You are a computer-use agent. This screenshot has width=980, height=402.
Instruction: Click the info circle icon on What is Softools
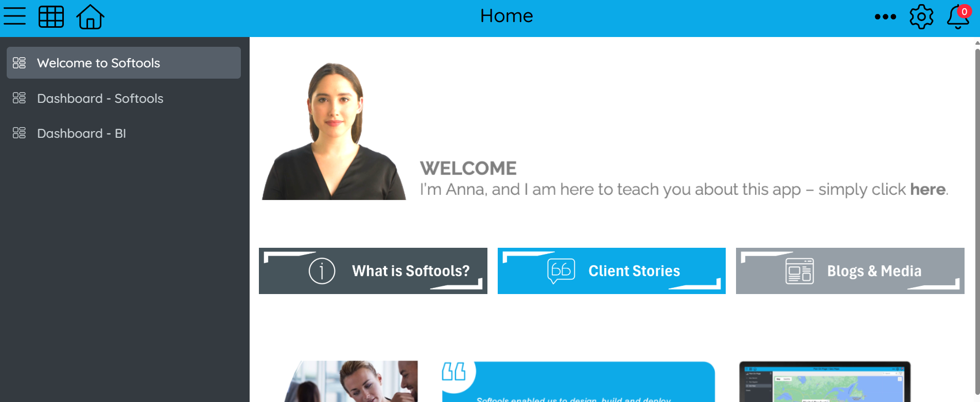point(322,271)
